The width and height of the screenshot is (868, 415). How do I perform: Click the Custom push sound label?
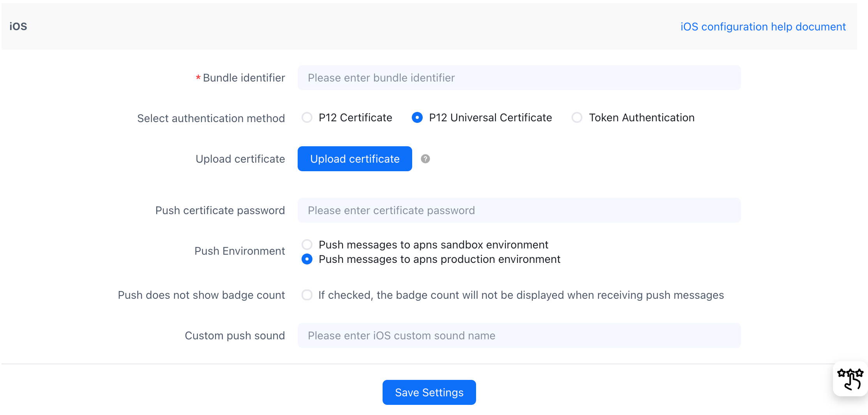(235, 335)
